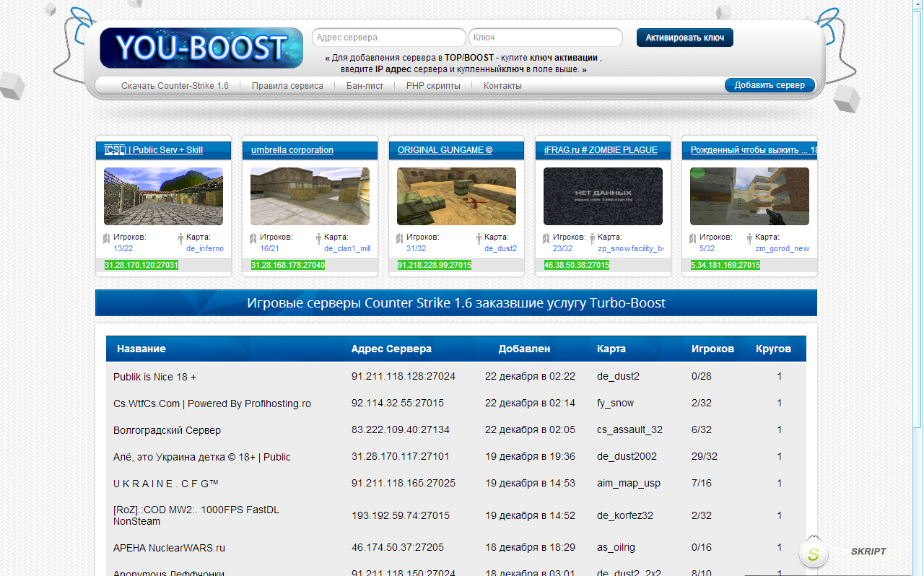Click the Добавить сервер button
Image resolution: width=924 pixels, height=576 pixels.
pos(770,85)
